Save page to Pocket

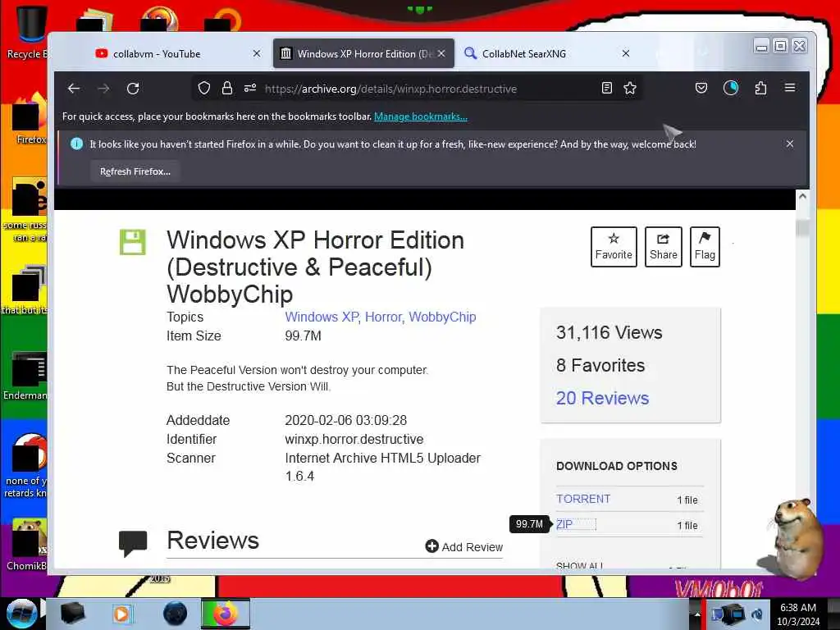point(701,89)
